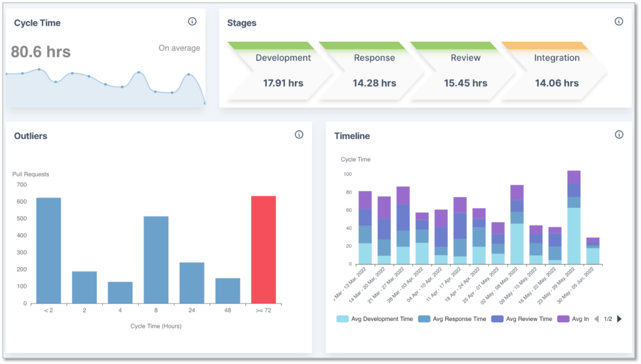The height and width of the screenshot is (364, 641).
Task: Click the 48 hours bar in Outliers
Action: (x=228, y=291)
